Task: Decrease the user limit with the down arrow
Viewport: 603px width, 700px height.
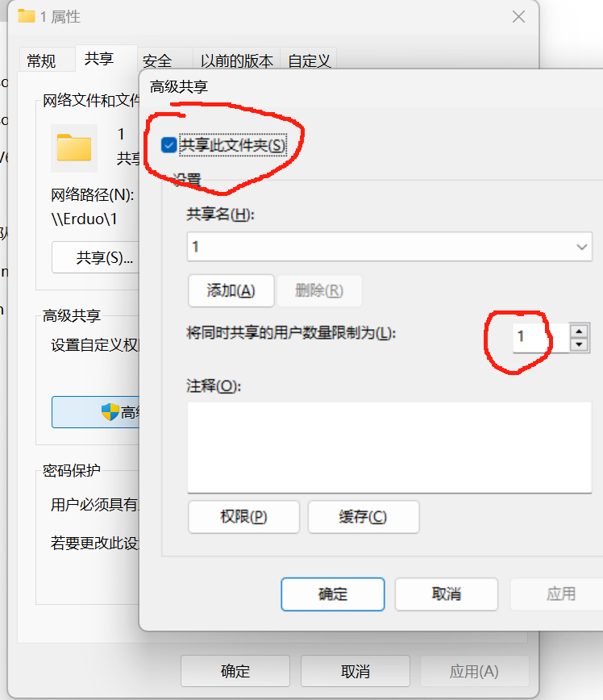Action: coord(579,344)
